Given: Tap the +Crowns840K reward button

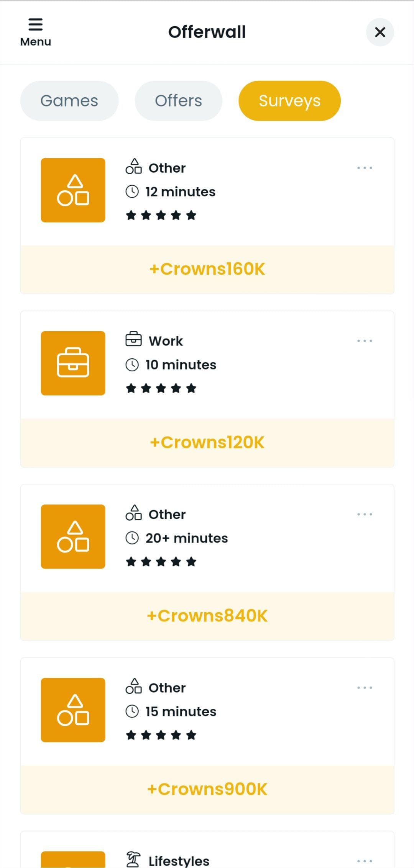Looking at the screenshot, I should [207, 616].
